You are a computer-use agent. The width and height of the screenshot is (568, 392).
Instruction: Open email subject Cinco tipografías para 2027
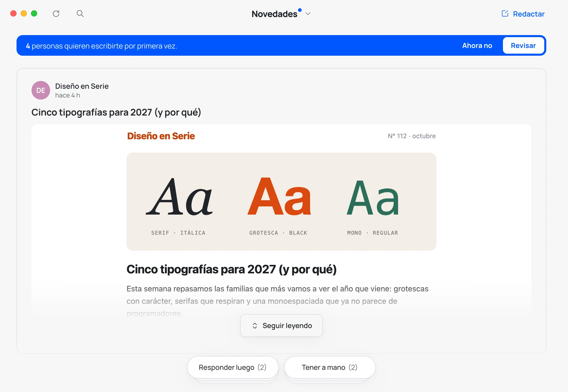[x=116, y=112]
